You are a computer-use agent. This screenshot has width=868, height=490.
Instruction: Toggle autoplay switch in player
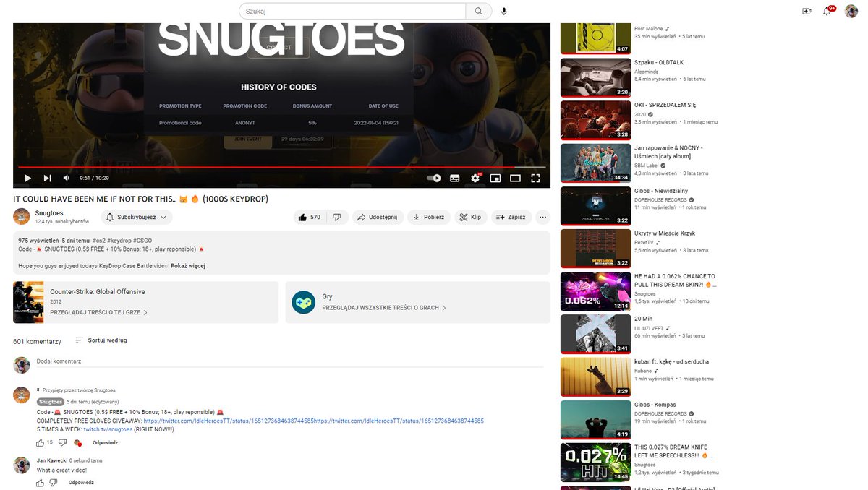[434, 178]
